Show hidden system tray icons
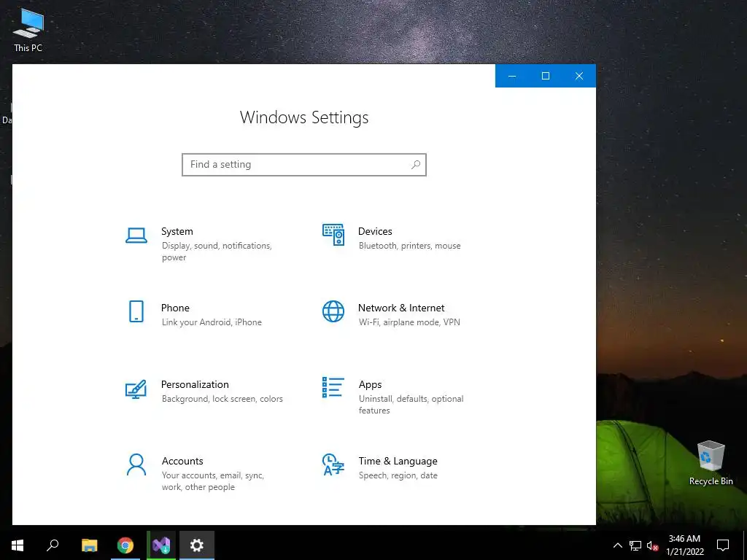This screenshot has height=560, width=747. pyautogui.click(x=617, y=545)
